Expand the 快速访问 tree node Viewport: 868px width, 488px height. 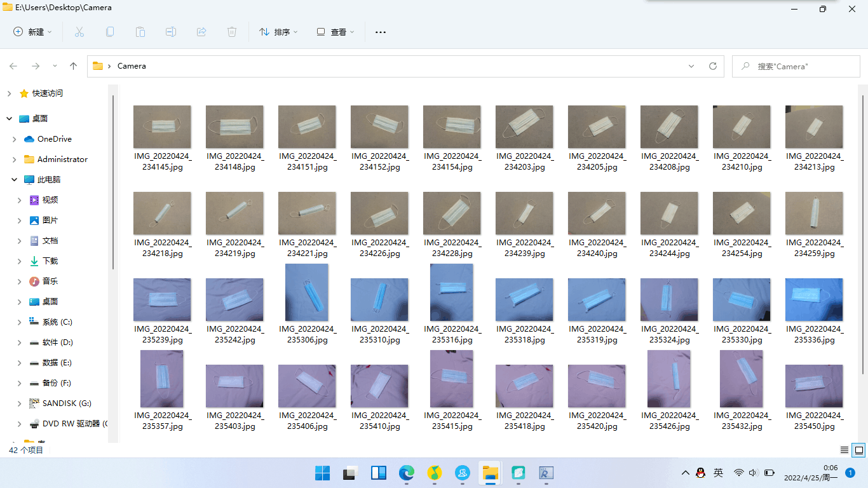9,93
